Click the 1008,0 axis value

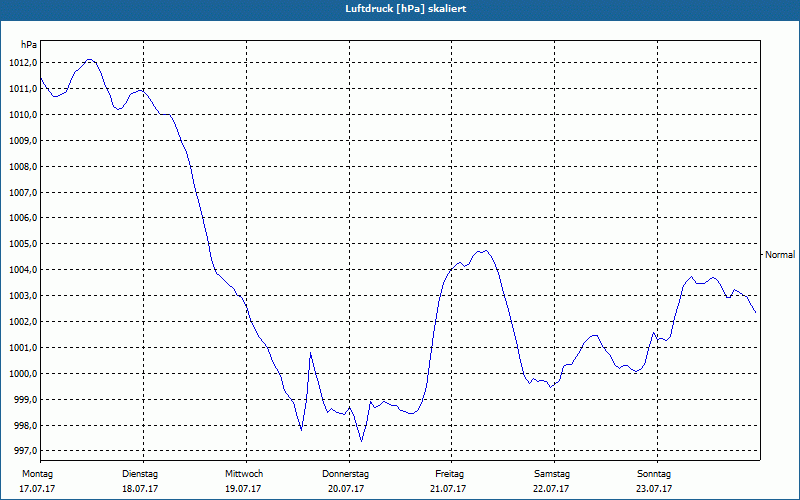coord(23,167)
